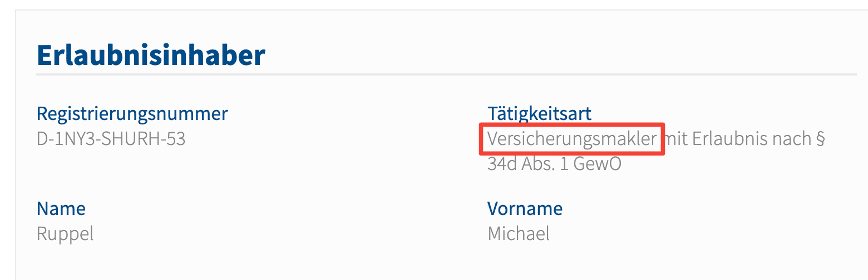Click the surname Ruppel
The height and width of the screenshot is (280, 868).
click(x=65, y=234)
